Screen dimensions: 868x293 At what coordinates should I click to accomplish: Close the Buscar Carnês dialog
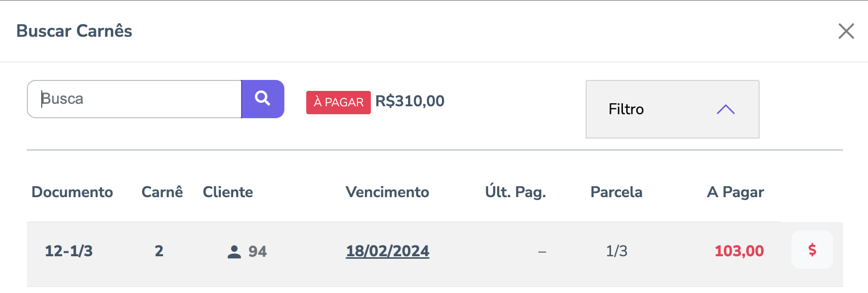coord(846,31)
